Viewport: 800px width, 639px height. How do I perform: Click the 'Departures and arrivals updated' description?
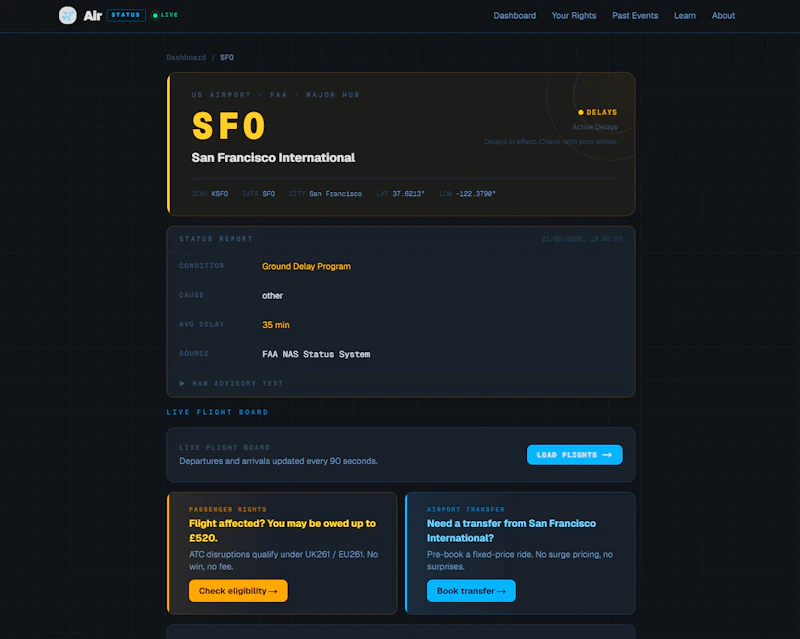coord(278,461)
